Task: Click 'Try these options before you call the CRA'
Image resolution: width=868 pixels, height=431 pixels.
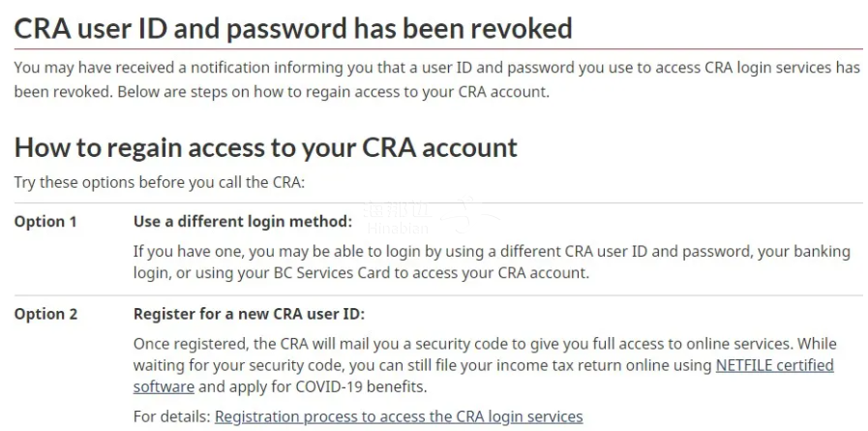Action: click(158, 182)
